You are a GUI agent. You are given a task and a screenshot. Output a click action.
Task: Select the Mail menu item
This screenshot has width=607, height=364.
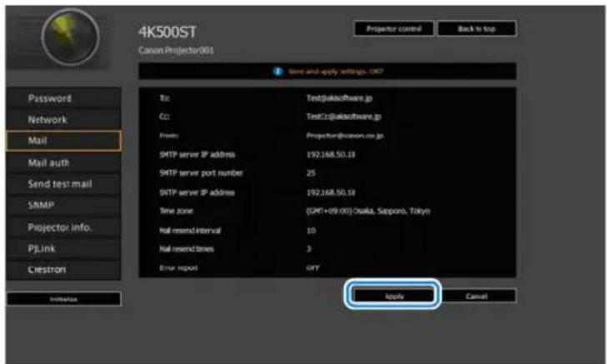(x=64, y=141)
